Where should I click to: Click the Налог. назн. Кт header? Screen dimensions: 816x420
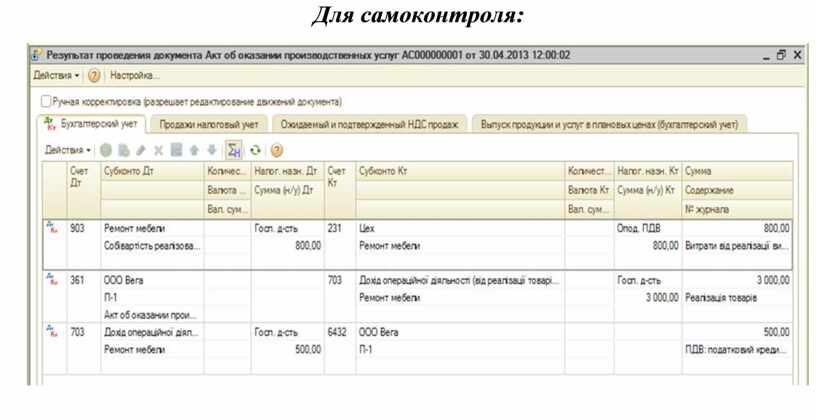[647, 171]
